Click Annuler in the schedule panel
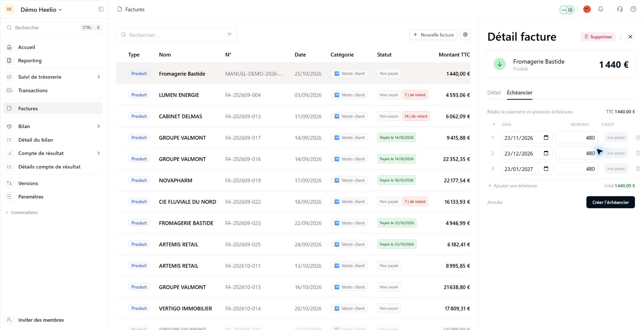This screenshot has height=330, width=644. [495, 202]
